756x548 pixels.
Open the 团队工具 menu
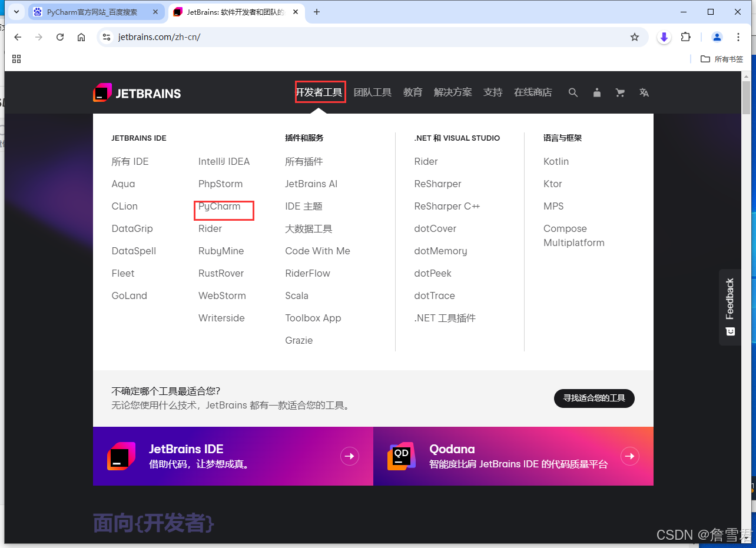(x=373, y=92)
